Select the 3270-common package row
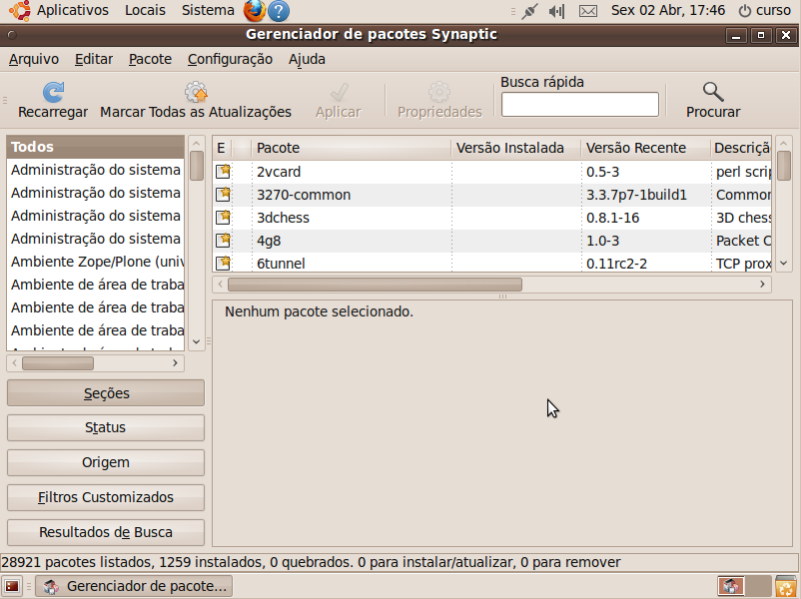 pyautogui.click(x=492, y=195)
